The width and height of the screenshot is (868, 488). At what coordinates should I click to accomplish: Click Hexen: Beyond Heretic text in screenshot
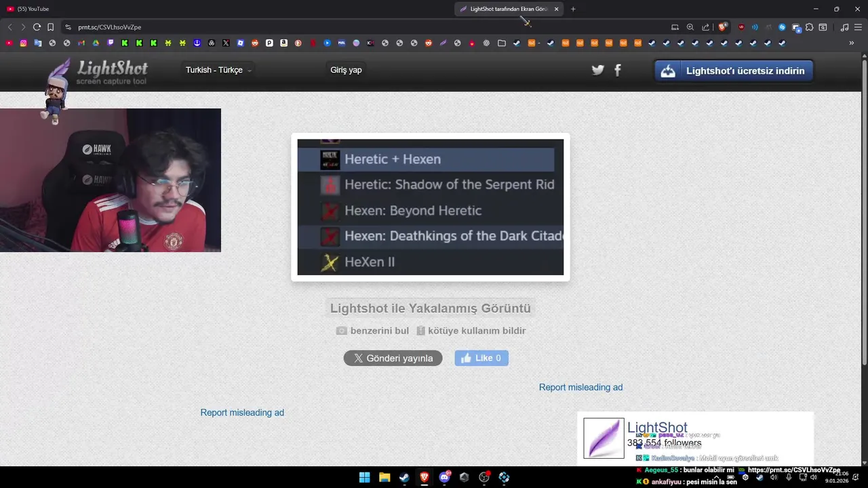tap(413, 211)
